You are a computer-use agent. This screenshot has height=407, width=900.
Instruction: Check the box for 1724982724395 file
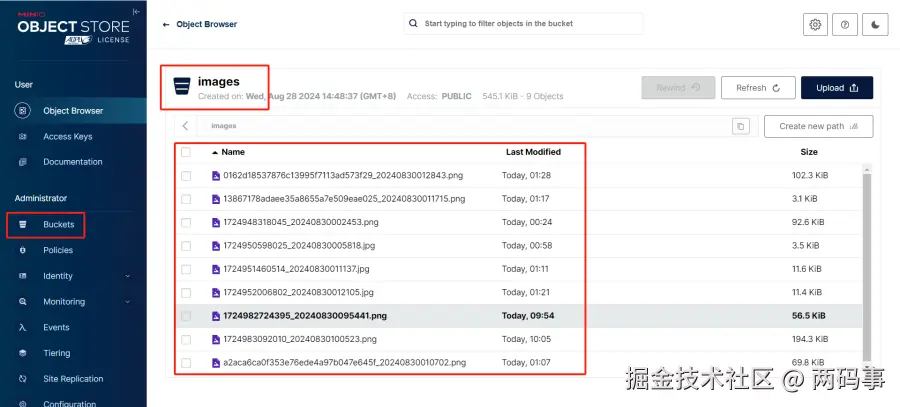[185, 316]
